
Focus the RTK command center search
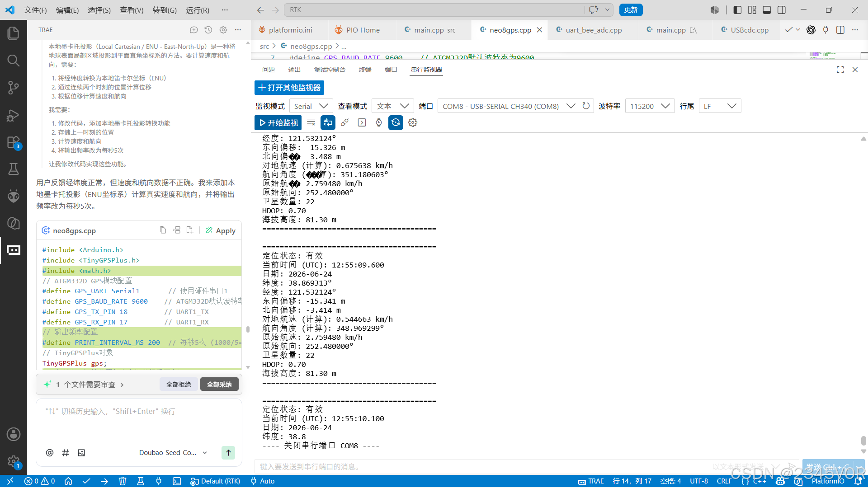click(x=434, y=10)
